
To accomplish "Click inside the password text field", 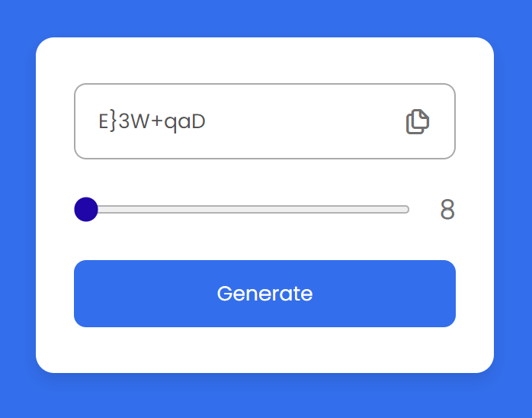I will tap(264, 121).
